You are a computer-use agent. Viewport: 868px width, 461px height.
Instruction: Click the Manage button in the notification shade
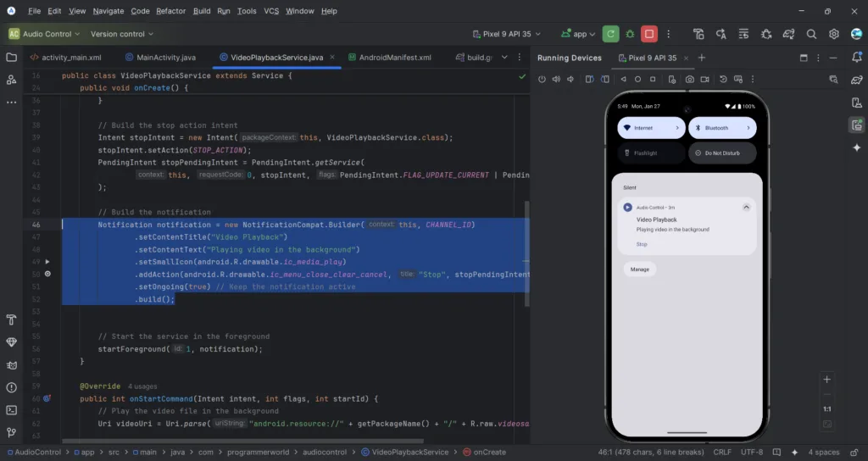pos(639,269)
